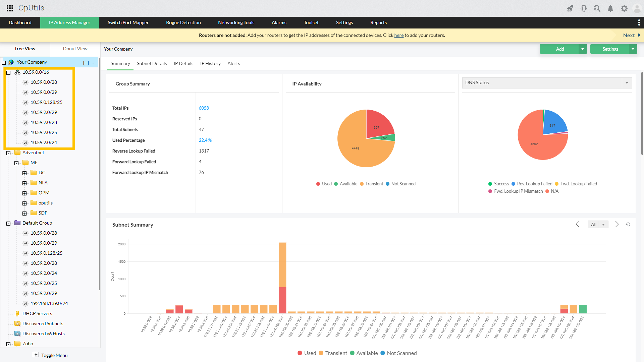The width and height of the screenshot is (644, 362).
Task: Click the here link to add routers
Action: [x=399, y=35]
